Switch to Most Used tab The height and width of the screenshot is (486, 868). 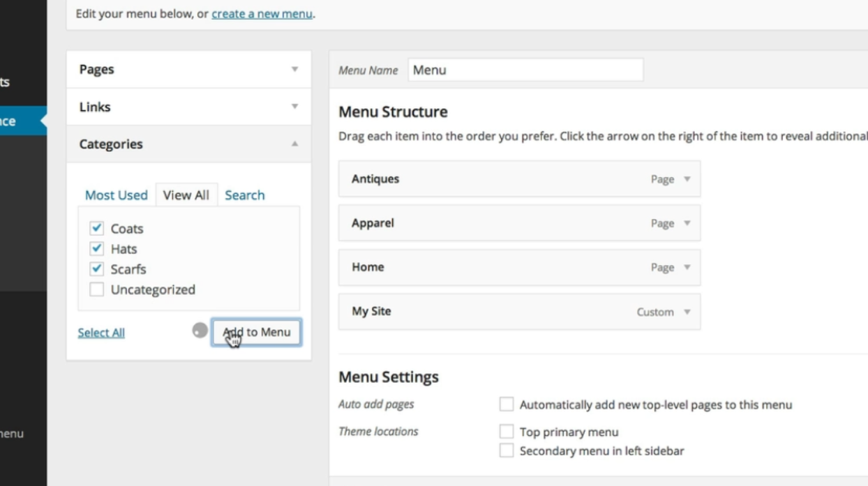[x=117, y=195]
